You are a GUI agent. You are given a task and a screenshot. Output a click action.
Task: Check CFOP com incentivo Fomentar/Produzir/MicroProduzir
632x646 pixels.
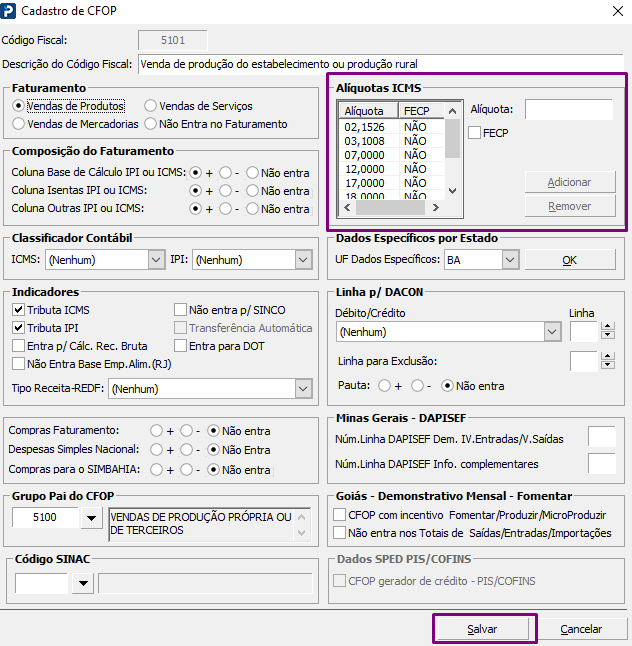coord(339,515)
